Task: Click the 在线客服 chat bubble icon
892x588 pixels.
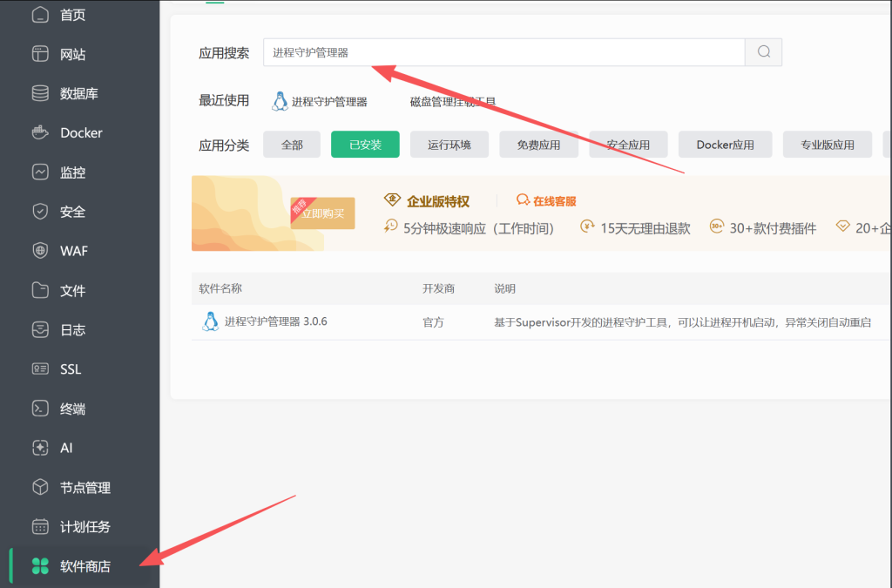Action: point(523,199)
